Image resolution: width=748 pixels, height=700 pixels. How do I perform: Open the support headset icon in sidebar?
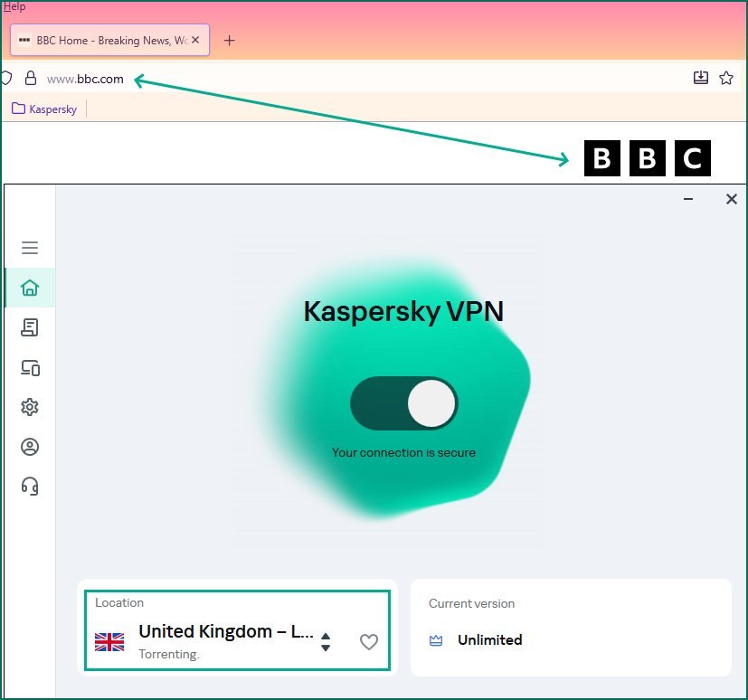pos(30,487)
